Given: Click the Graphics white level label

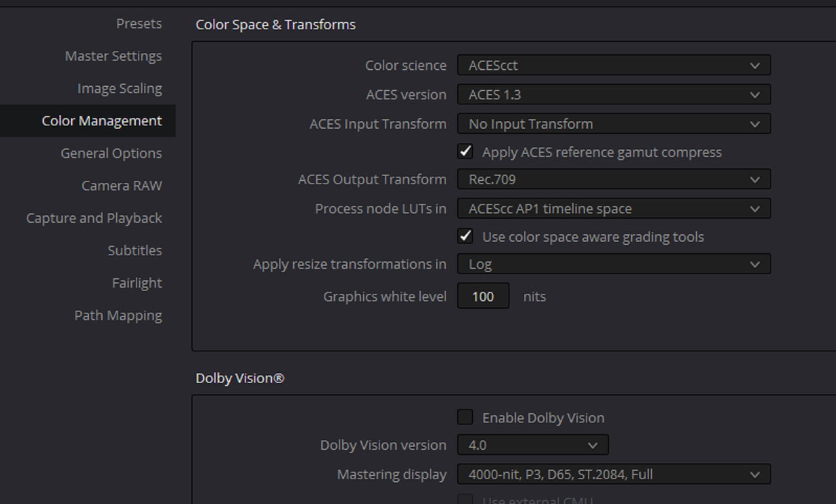Looking at the screenshot, I should tap(385, 296).
